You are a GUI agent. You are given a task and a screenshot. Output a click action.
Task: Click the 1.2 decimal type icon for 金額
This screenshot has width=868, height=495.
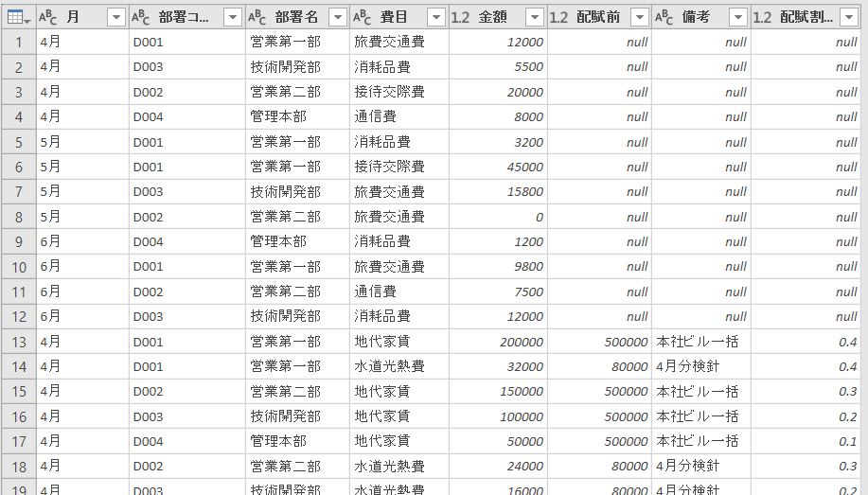point(461,17)
